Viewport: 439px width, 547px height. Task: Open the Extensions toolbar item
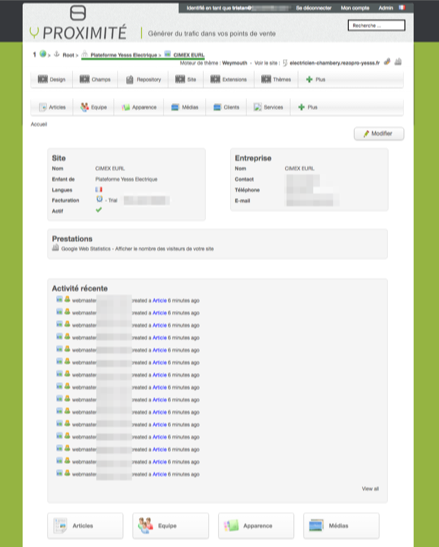(x=229, y=80)
